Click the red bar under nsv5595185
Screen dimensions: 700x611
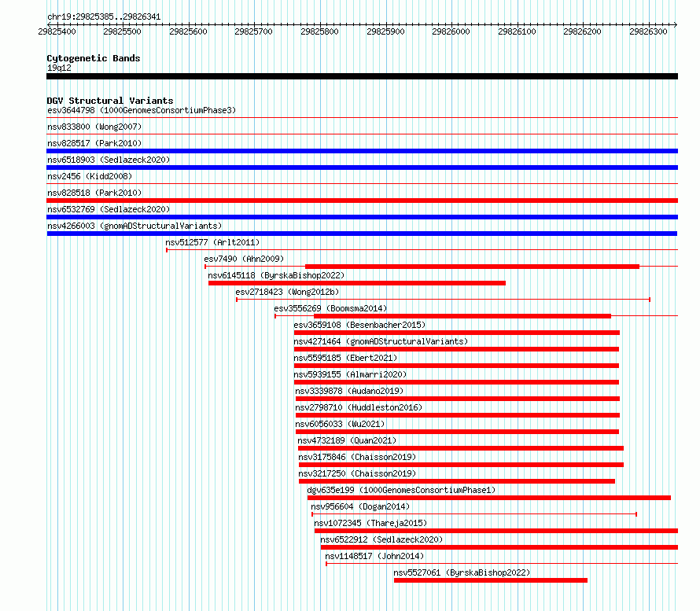pos(456,366)
